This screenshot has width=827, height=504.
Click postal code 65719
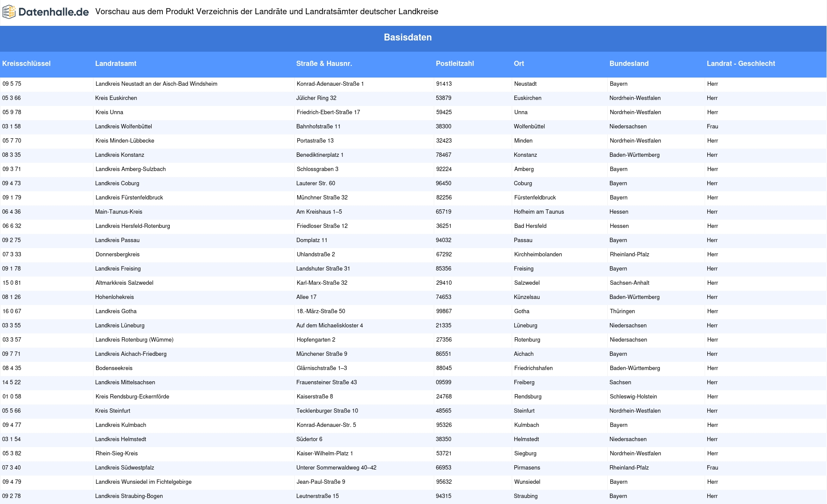click(x=444, y=212)
